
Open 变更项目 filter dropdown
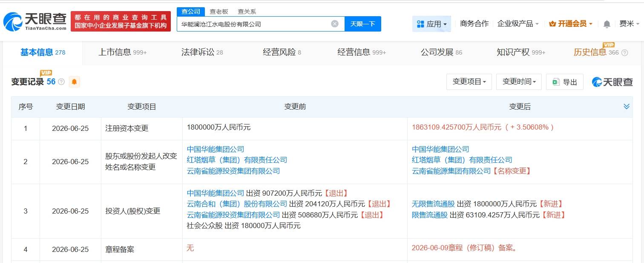click(x=469, y=82)
